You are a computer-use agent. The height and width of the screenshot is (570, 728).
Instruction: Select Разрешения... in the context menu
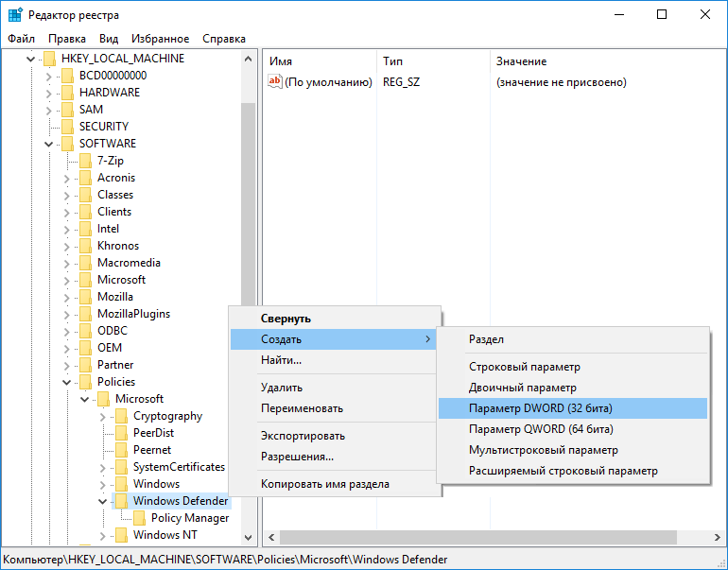[x=297, y=457]
